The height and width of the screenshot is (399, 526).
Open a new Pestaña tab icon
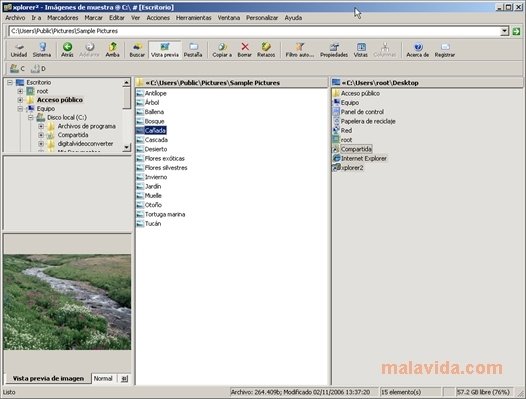pyautogui.click(x=193, y=50)
